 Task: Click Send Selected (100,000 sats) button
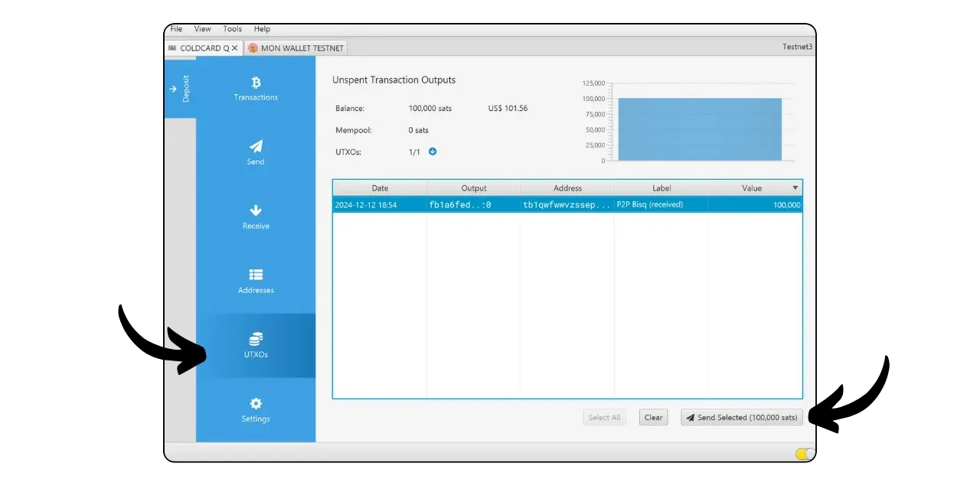point(742,417)
